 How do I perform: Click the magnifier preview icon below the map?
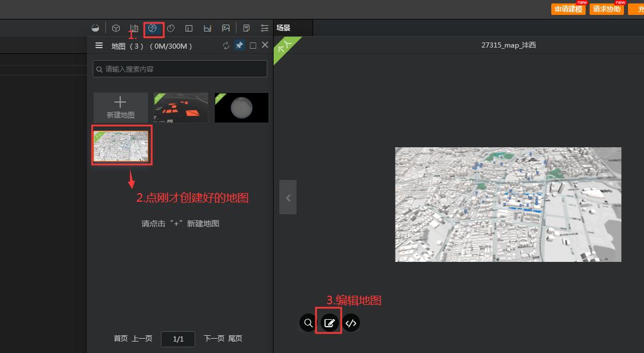[307, 322]
